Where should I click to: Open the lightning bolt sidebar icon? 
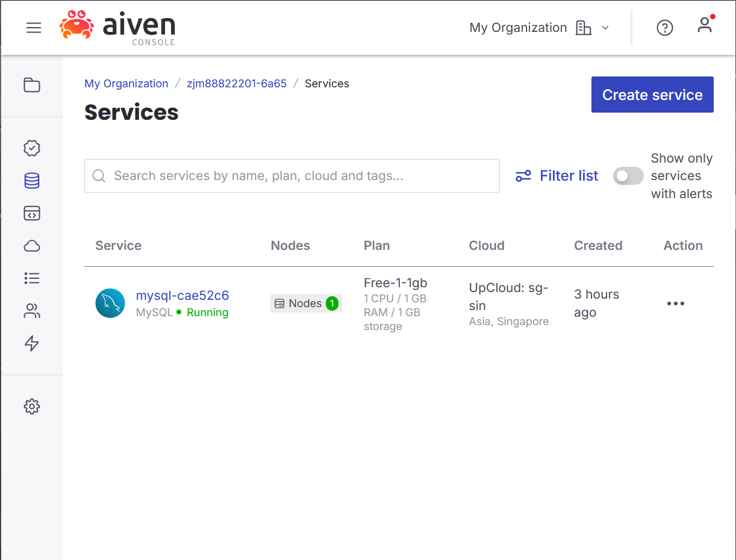pos(32,343)
